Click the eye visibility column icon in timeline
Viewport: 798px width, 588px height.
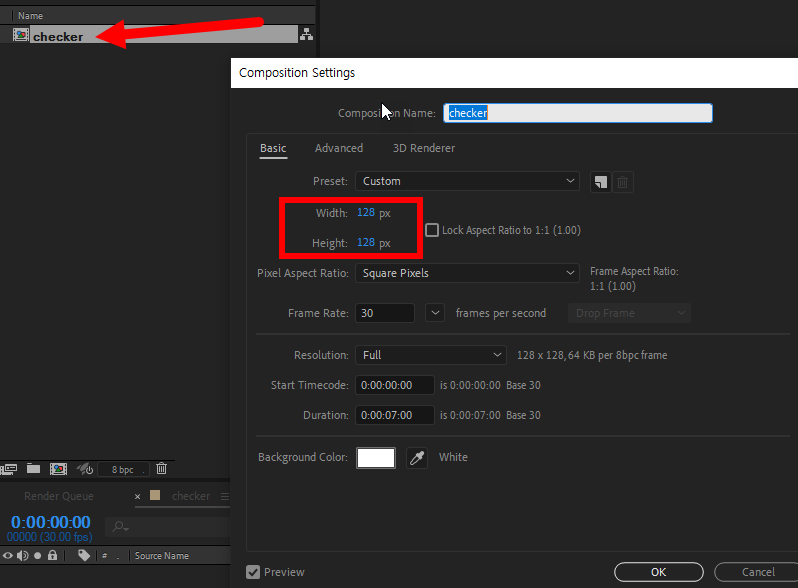click(x=8, y=556)
